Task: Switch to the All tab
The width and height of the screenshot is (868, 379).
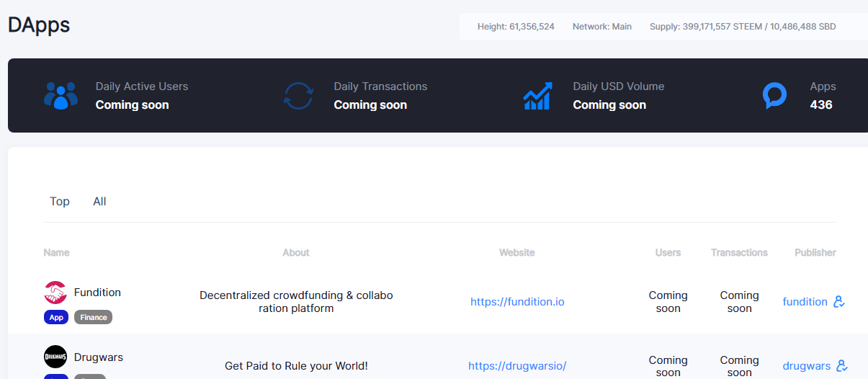Action: click(x=99, y=202)
